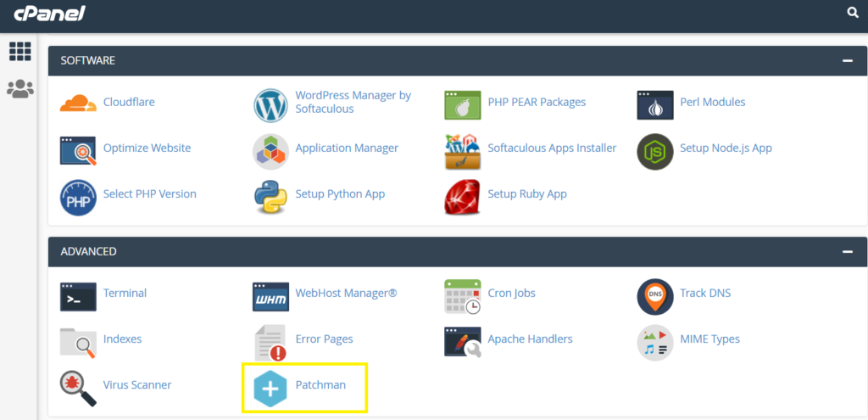This screenshot has width=868, height=420.
Task: Open the Select PHP Version link
Action: click(149, 194)
